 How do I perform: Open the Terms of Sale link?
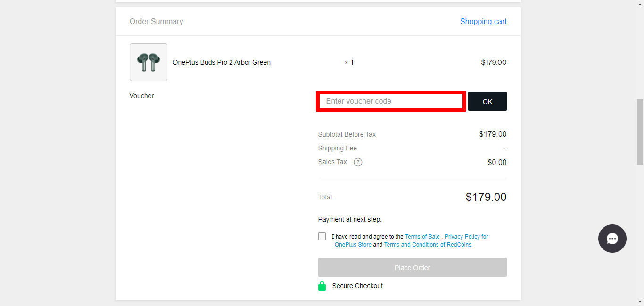(x=422, y=237)
